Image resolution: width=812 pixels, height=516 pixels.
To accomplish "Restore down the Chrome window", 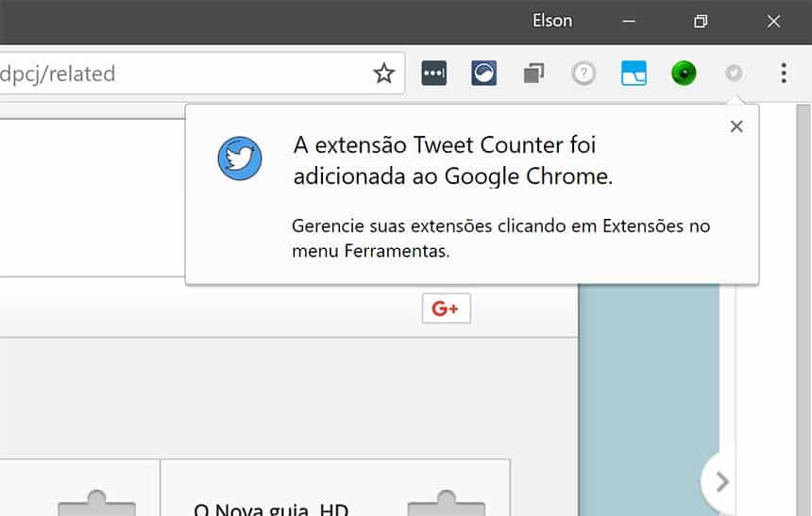I will (x=701, y=21).
